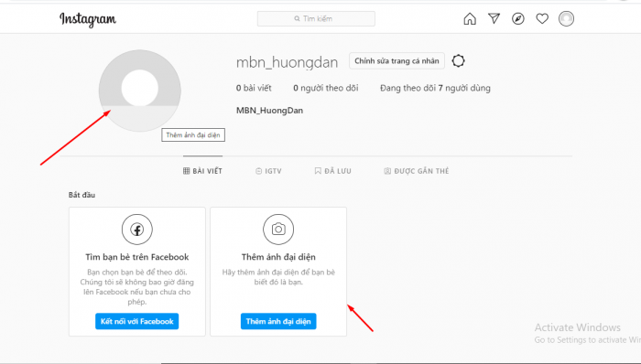641x364 pixels.
Task: Switch to the BÀI VIẾT tab
Action: (202, 171)
